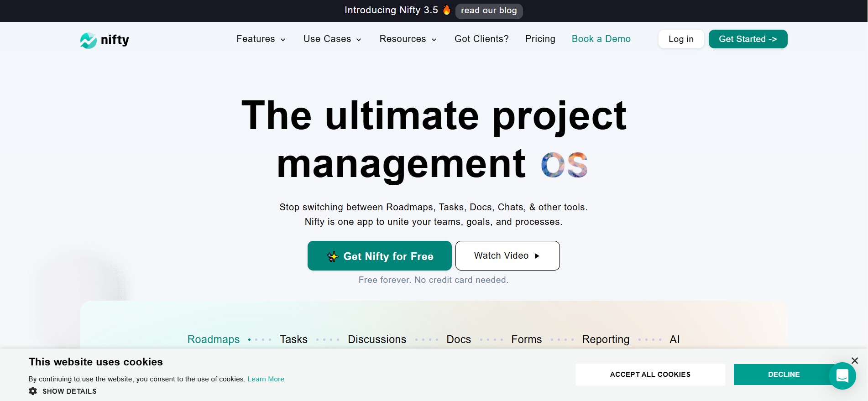Click the Log in button

tap(681, 39)
